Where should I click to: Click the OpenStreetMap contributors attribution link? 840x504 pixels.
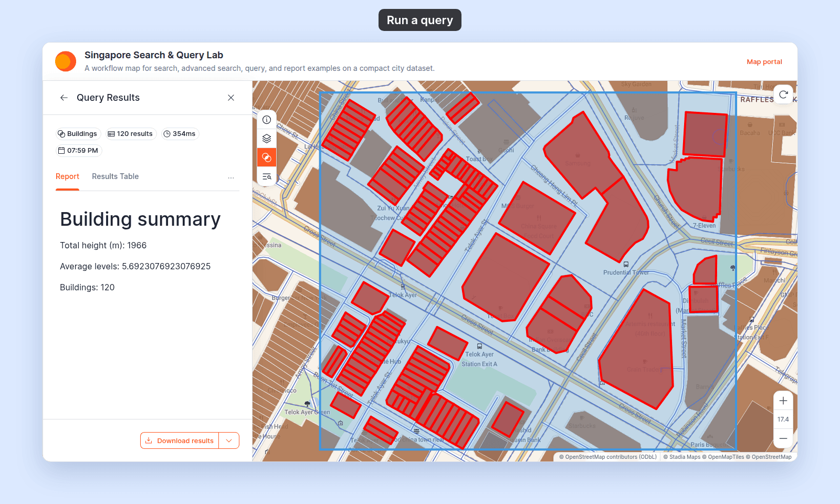pos(608,457)
